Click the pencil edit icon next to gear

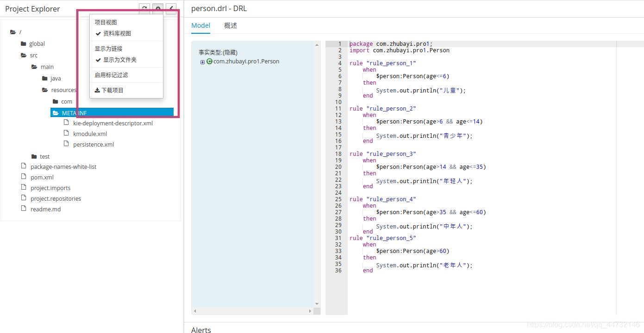pos(171,8)
